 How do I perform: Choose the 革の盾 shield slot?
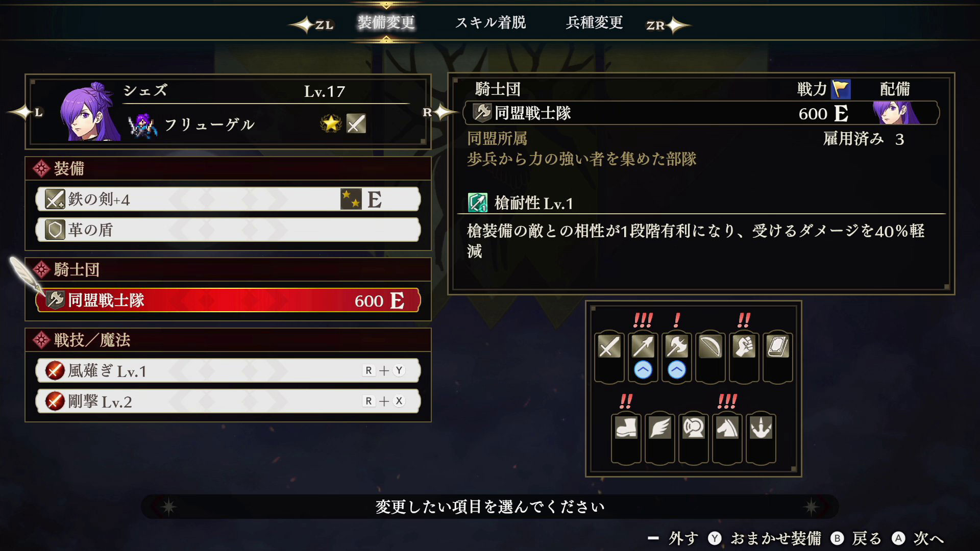(228, 230)
